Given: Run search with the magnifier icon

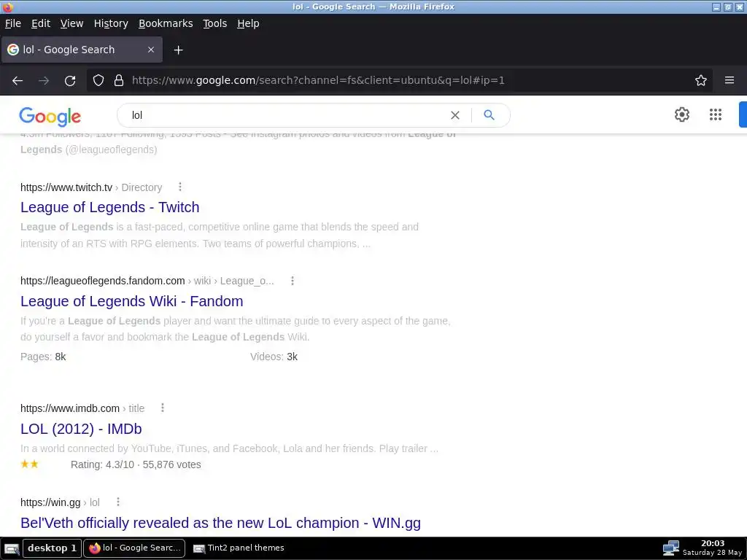Looking at the screenshot, I should 489,114.
